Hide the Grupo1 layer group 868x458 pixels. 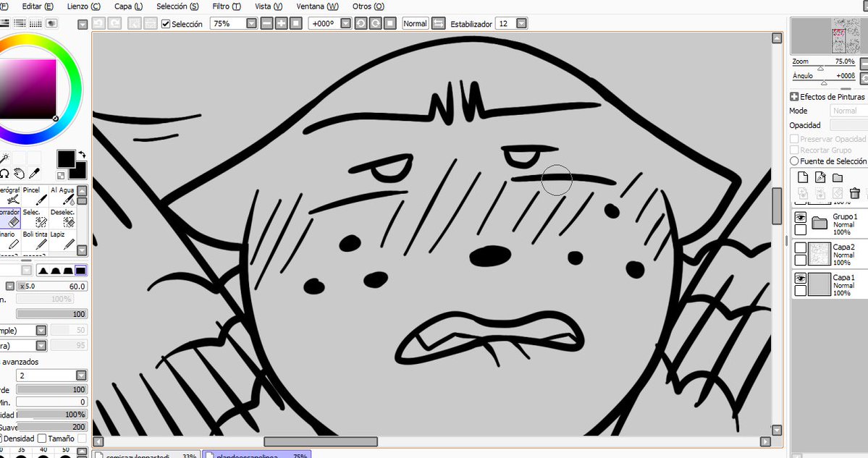801,217
